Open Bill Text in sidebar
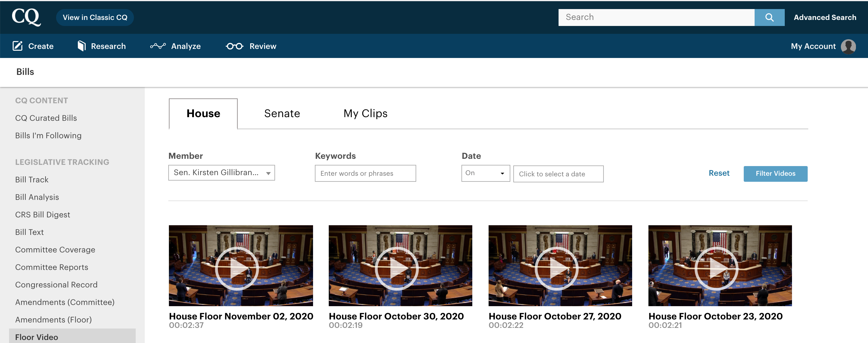Screen dimensions: 868x343 (29, 232)
